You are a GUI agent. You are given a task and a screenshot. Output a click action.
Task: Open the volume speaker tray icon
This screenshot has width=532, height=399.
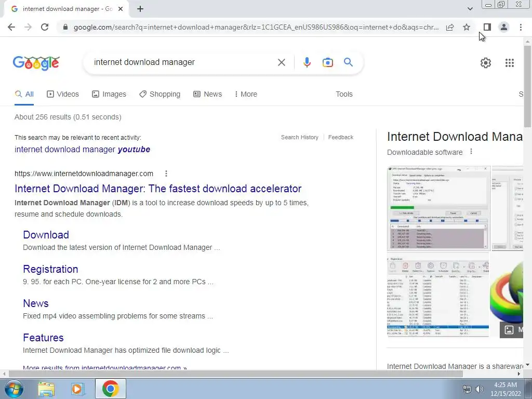480,389
